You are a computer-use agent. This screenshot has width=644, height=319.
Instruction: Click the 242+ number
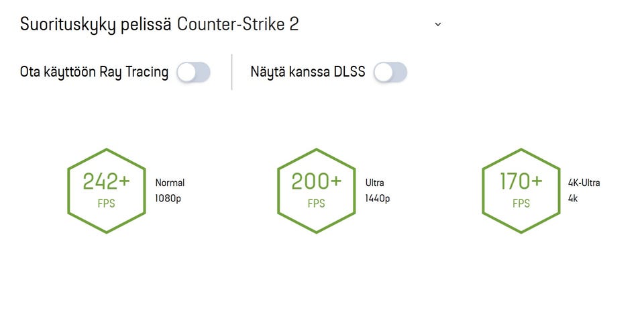click(106, 181)
